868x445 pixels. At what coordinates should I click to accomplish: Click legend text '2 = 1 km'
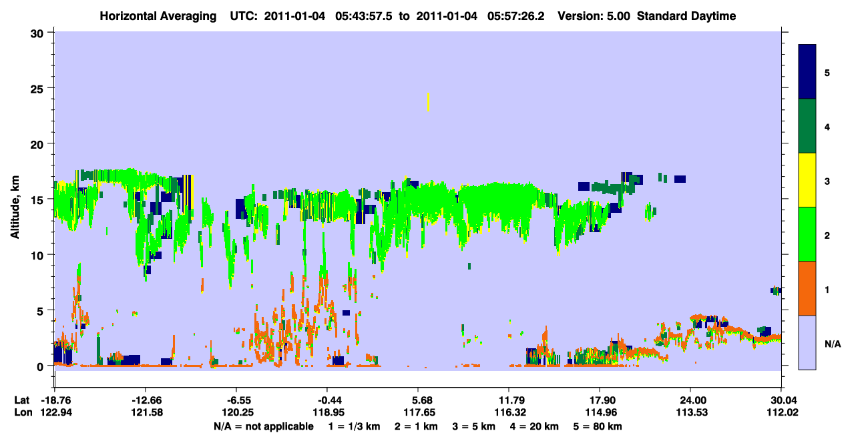point(415,426)
